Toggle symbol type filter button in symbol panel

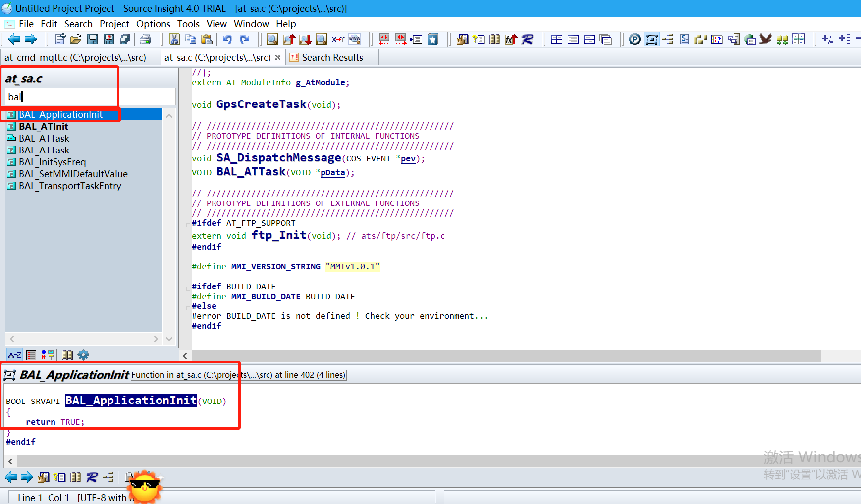[48, 354]
